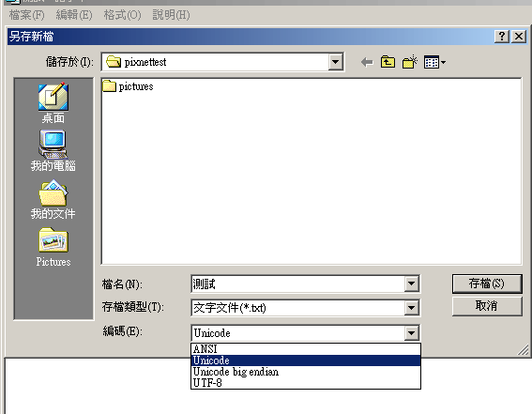The height and width of the screenshot is (414, 532).
Task: Choose Unicode big endian encoding
Action: pos(306,372)
